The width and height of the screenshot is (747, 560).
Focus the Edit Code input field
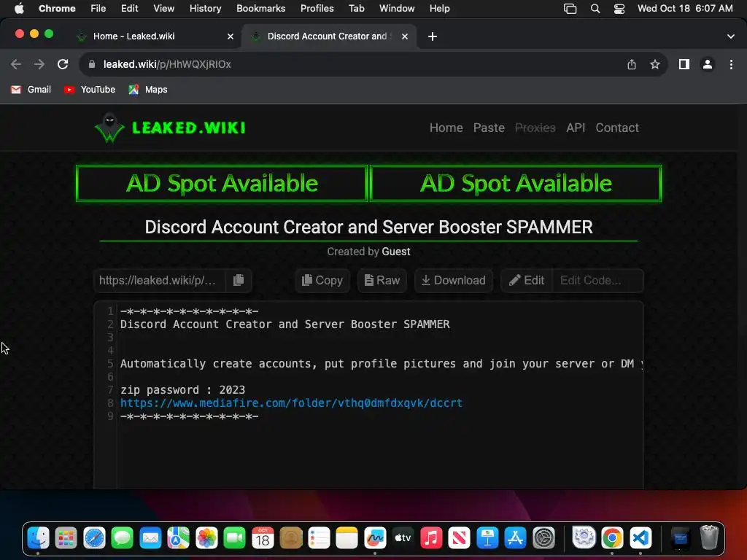coord(598,281)
